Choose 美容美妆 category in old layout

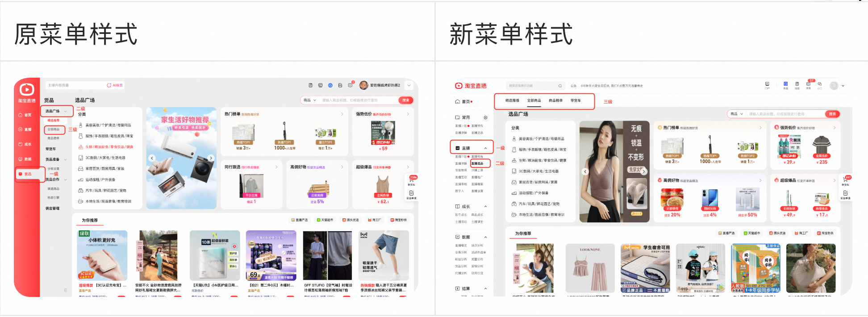point(105,125)
